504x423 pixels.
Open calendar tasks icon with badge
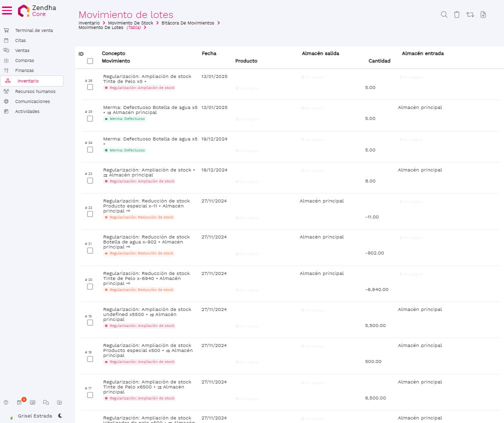pos(19,402)
